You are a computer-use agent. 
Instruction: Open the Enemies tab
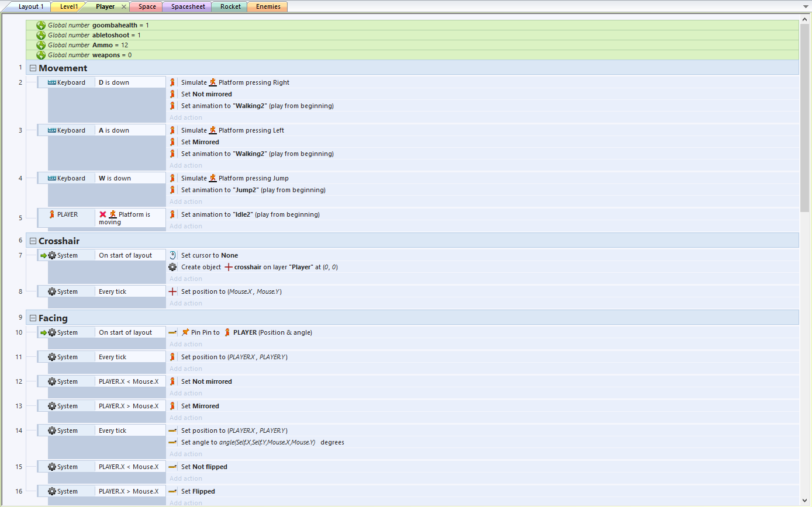(x=268, y=7)
